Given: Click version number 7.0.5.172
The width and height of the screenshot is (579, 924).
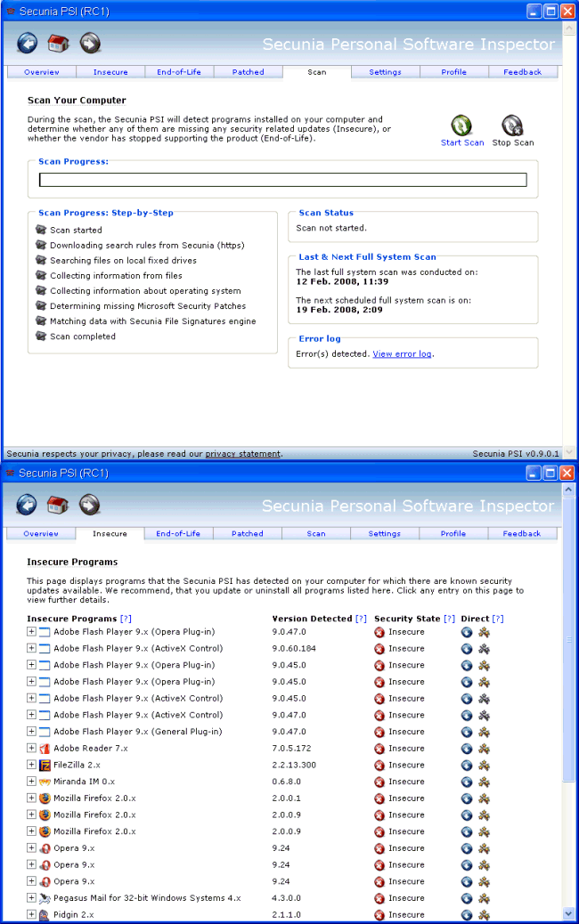Looking at the screenshot, I should (x=291, y=748).
